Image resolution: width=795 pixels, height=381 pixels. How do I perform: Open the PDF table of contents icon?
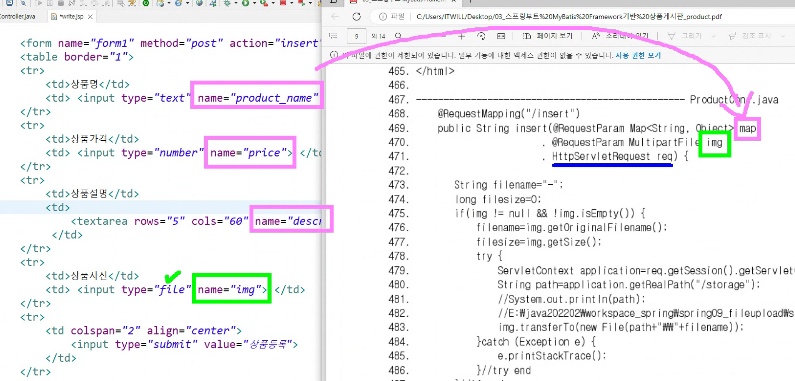click(334, 36)
